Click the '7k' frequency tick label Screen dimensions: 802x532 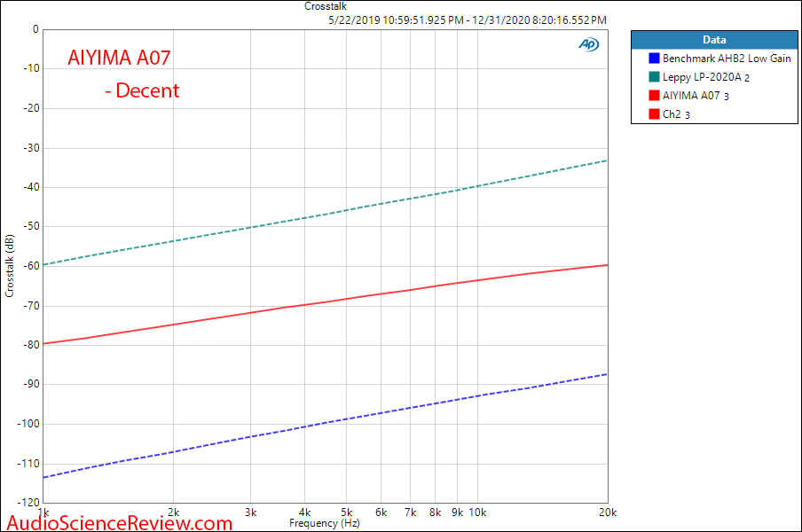click(x=410, y=512)
